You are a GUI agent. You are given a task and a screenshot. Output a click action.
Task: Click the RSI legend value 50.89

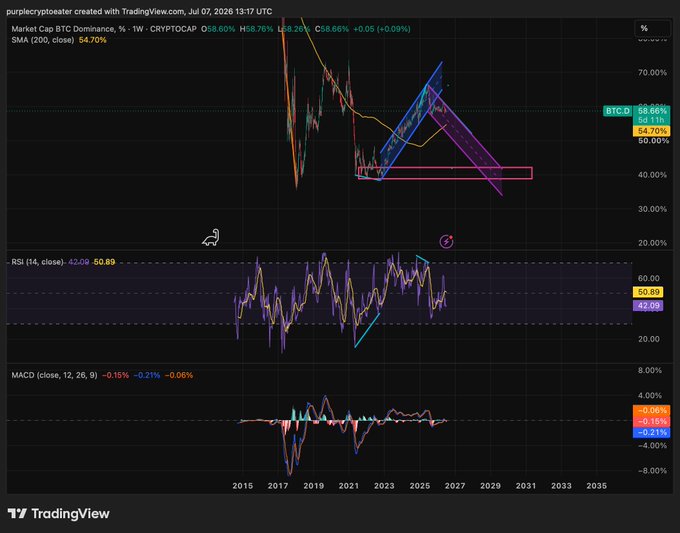pos(105,262)
